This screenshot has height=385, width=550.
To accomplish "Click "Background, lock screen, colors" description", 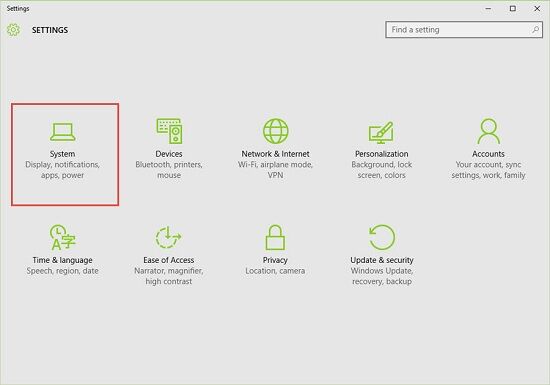I will click(382, 170).
